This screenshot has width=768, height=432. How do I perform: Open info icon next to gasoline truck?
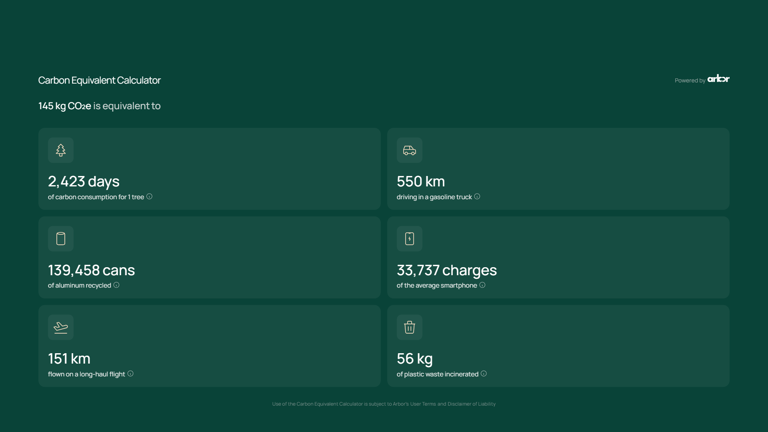click(477, 197)
